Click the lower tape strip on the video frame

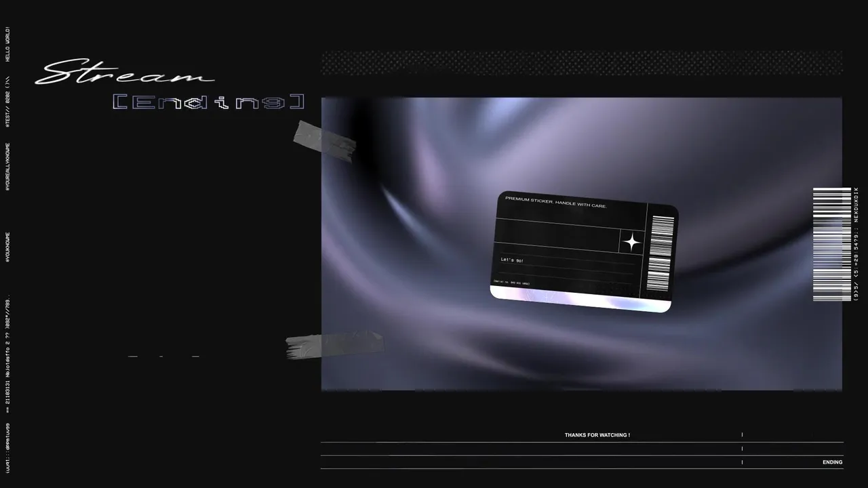(x=334, y=345)
